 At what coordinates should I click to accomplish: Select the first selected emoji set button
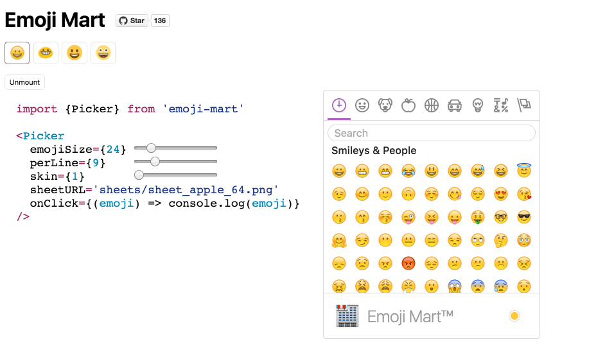click(17, 53)
